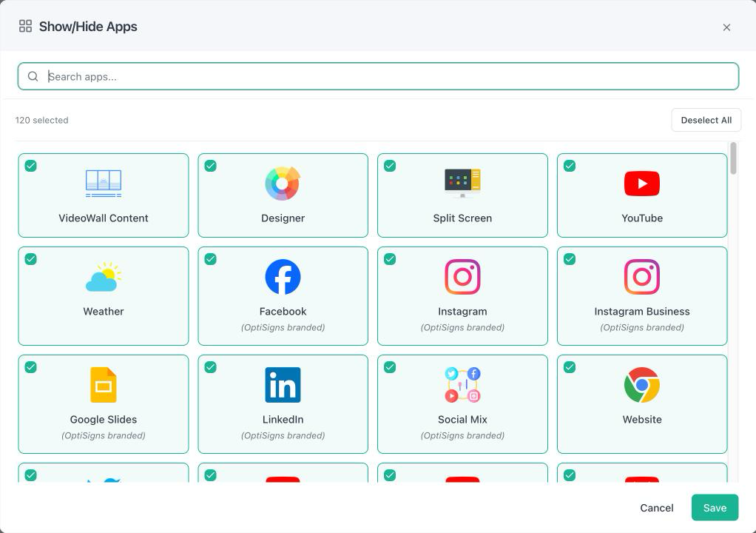This screenshot has height=533, width=756.
Task: Click OptiSigns branded note under Facebook
Action: point(283,327)
